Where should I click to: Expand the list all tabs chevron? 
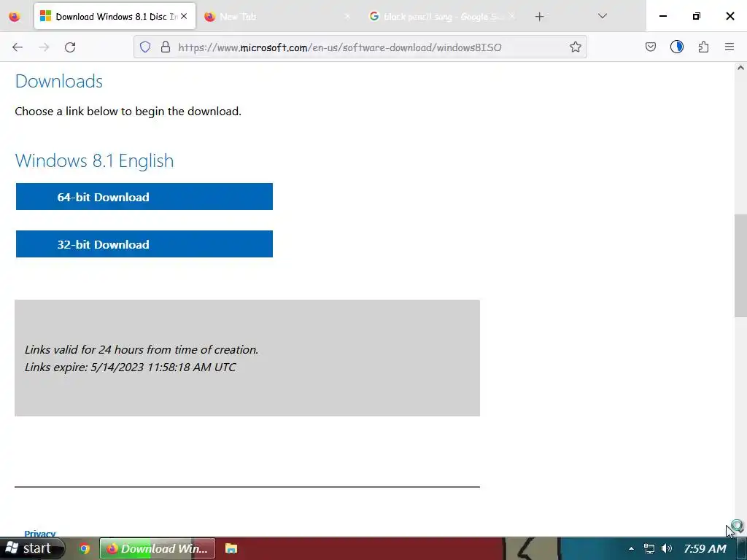[x=602, y=17]
